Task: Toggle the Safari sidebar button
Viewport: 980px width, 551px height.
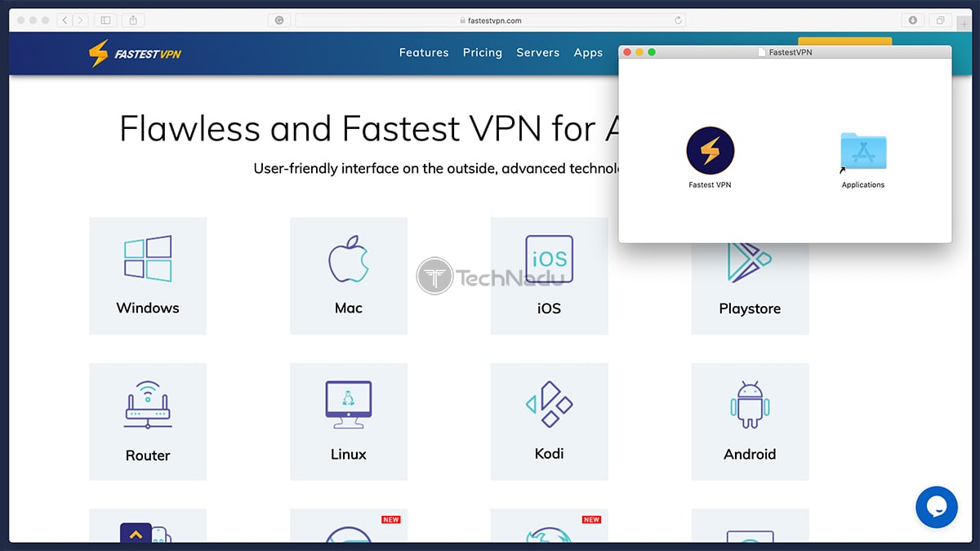Action: click(x=105, y=20)
